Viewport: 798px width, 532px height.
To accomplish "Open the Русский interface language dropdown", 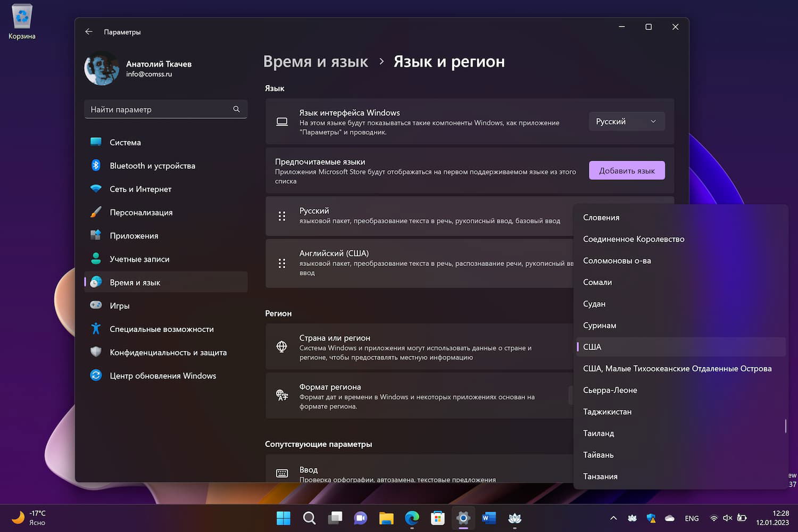I will (x=627, y=121).
